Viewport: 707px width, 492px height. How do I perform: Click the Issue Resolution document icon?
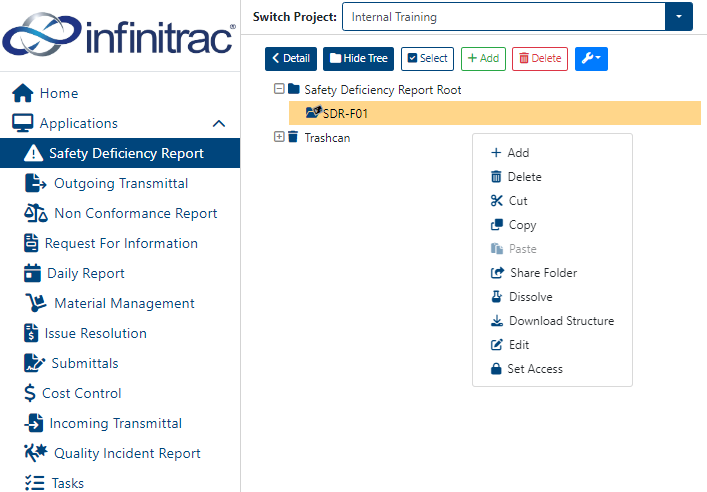pos(31,333)
